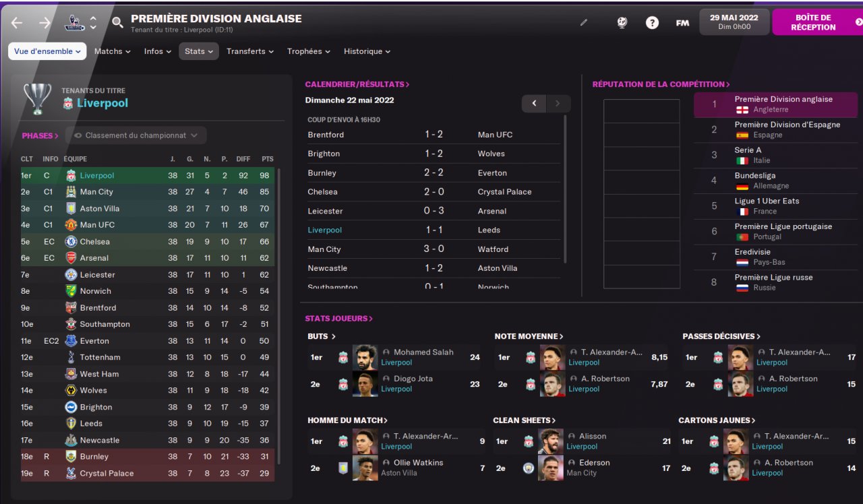Screen dimensions: 863x504
Task: Select the Brentford 1 - 2 Man UFC result
Action: click(x=434, y=135)
